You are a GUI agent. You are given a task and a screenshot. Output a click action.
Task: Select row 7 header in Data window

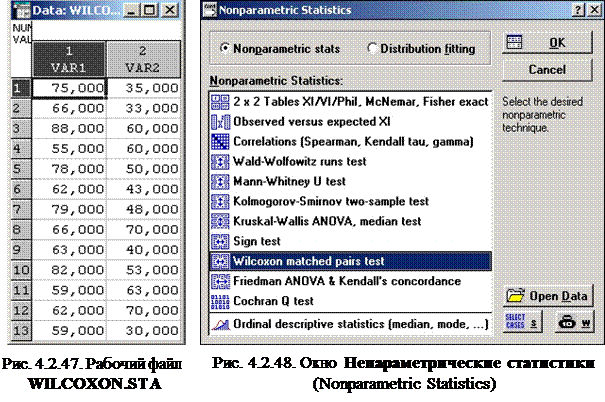(21, 210)
